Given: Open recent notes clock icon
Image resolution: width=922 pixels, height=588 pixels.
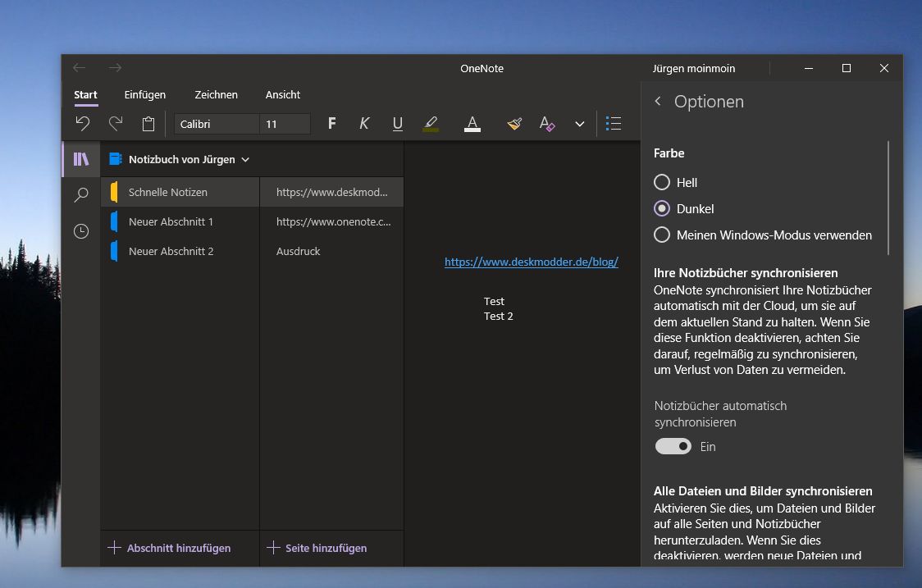Looking at the screenshot, I should pos(81,231).
